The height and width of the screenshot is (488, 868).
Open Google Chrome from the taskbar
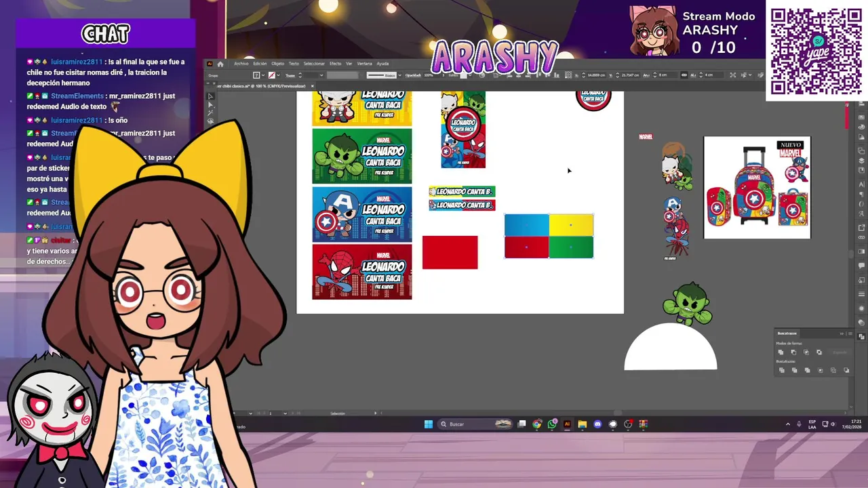537,424
